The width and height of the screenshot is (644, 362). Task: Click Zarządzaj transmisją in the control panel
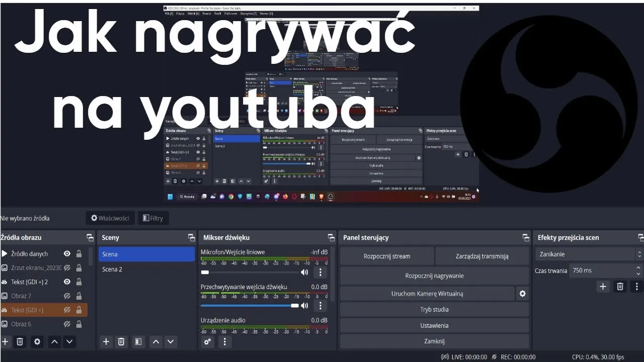482,256
